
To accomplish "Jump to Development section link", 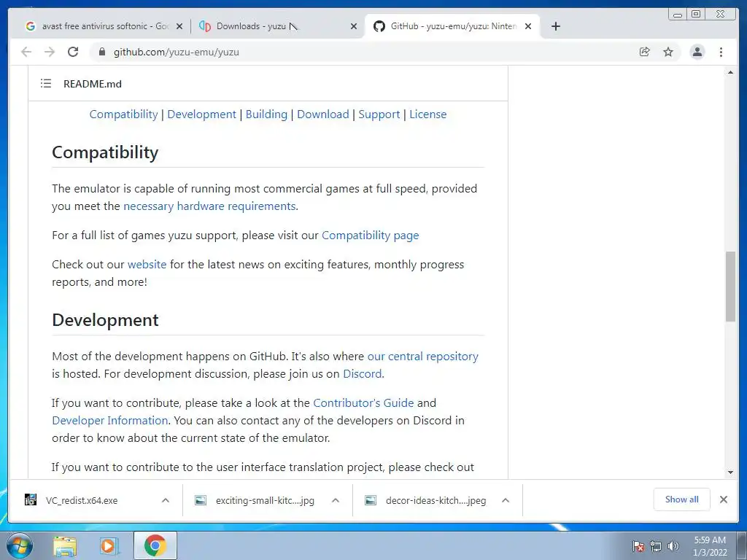I will click(201, 114).
